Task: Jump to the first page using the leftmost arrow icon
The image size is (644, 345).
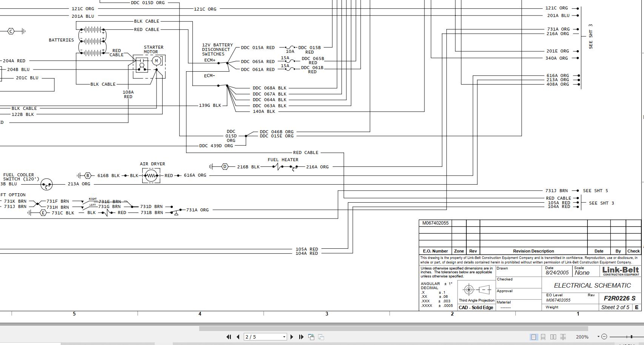Action: tap(229, 337)
